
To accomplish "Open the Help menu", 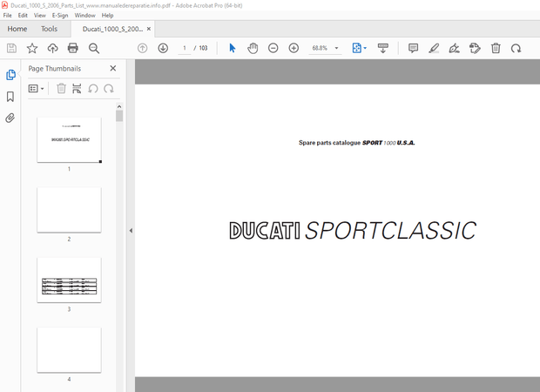I will pyautogui.click(x=107, y=15).
